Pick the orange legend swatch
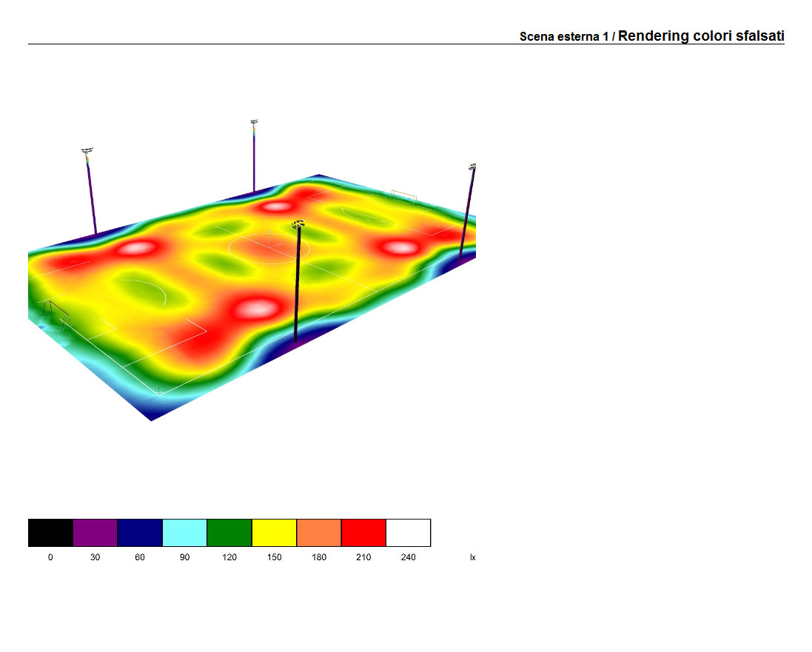 [319, 532]
